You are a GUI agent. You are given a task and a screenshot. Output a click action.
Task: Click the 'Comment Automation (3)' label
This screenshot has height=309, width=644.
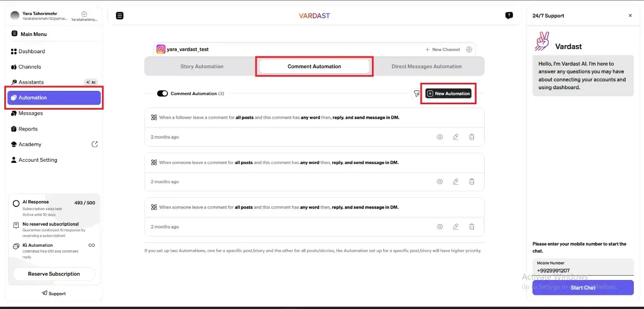pos(197,94)
